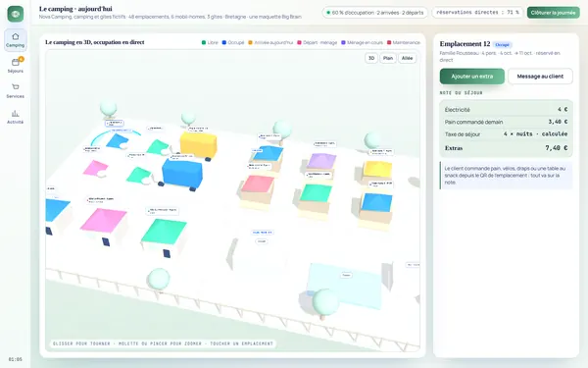Click the Extras 7,40 € total row
The width and height of the screenshot is (588, 368).
[x=506, y=148]
